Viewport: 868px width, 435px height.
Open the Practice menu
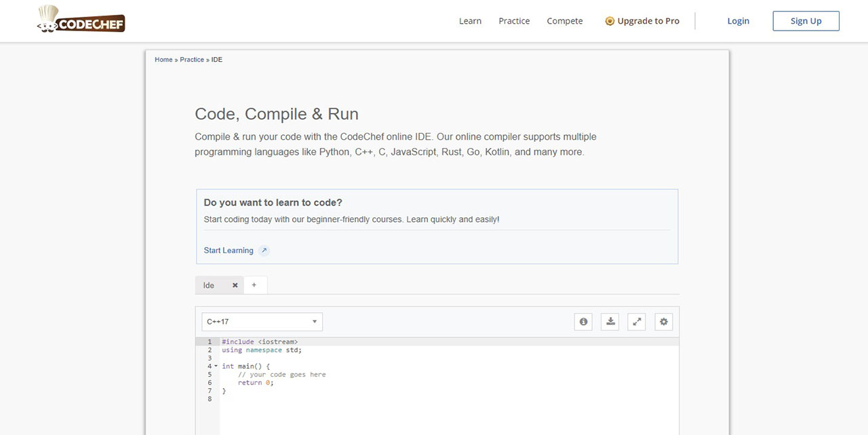(x=514, y=21)
